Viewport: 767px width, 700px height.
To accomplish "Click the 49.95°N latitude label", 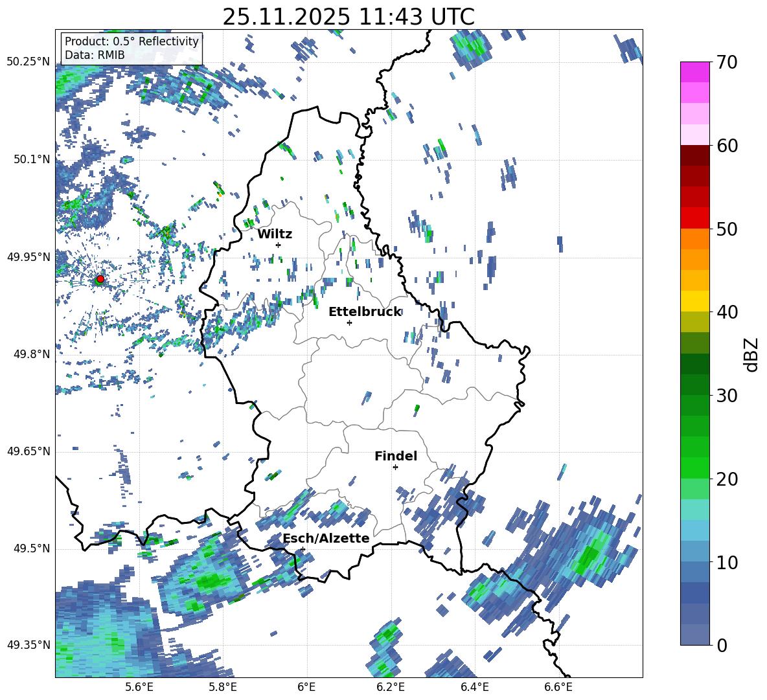I will click(29, 257).
